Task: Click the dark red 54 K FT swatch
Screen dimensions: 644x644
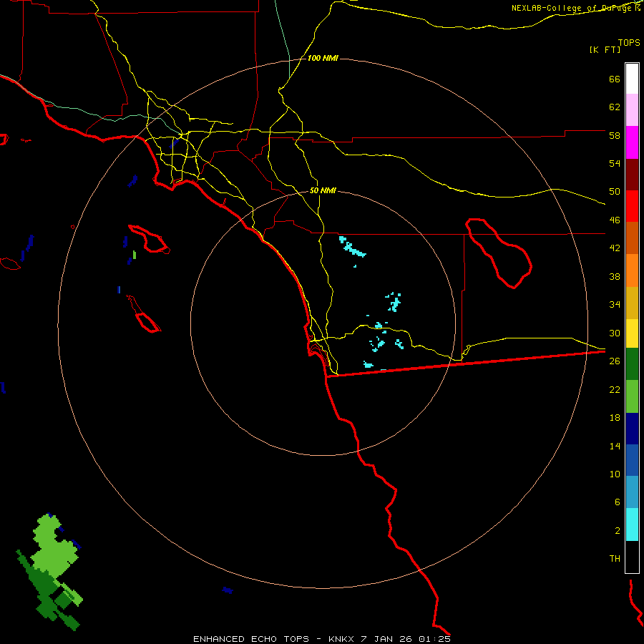Action: pyautogui.click(x=632, y=175)
